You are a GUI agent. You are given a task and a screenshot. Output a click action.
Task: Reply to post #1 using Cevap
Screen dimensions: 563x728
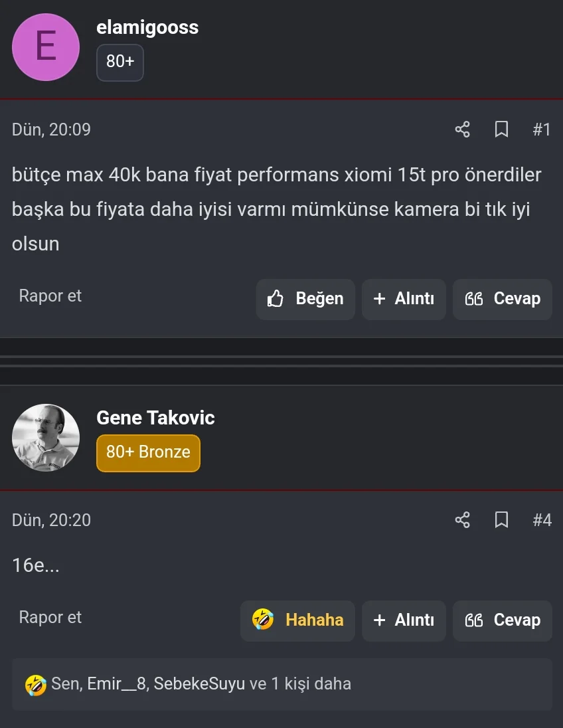pos(503,299)
